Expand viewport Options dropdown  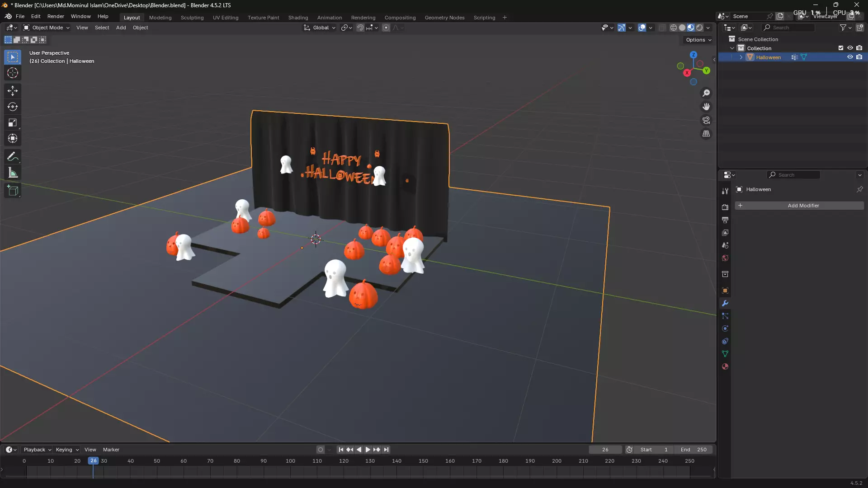(698, 40)
